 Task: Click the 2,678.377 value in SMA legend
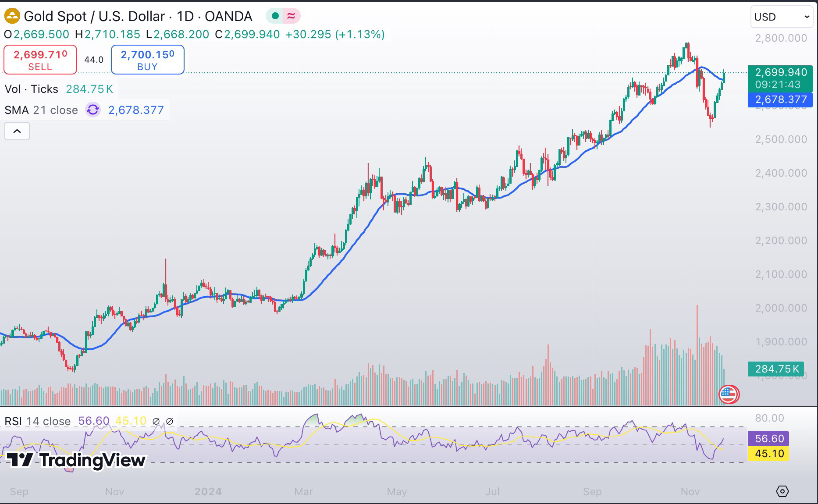[136, 110]
